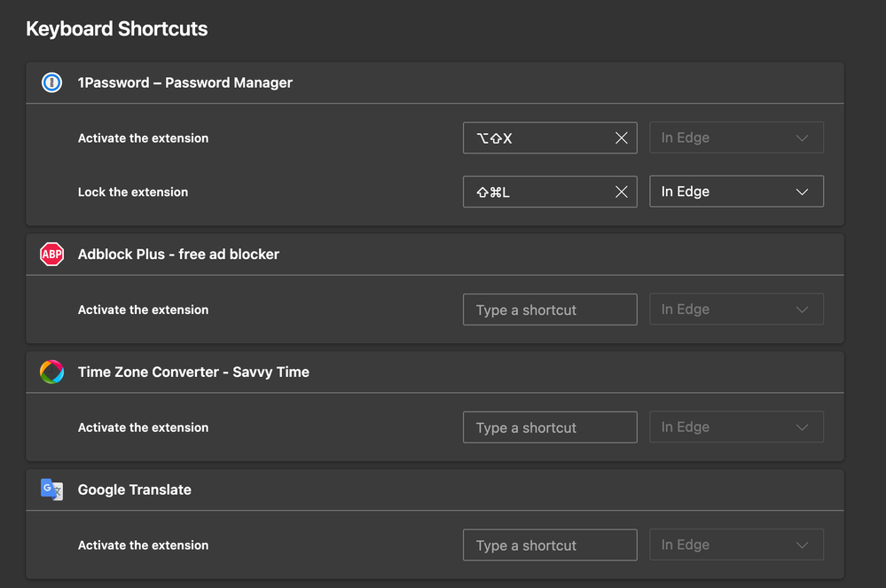Edit the Lock the extension shortcut field

[537, 192]
